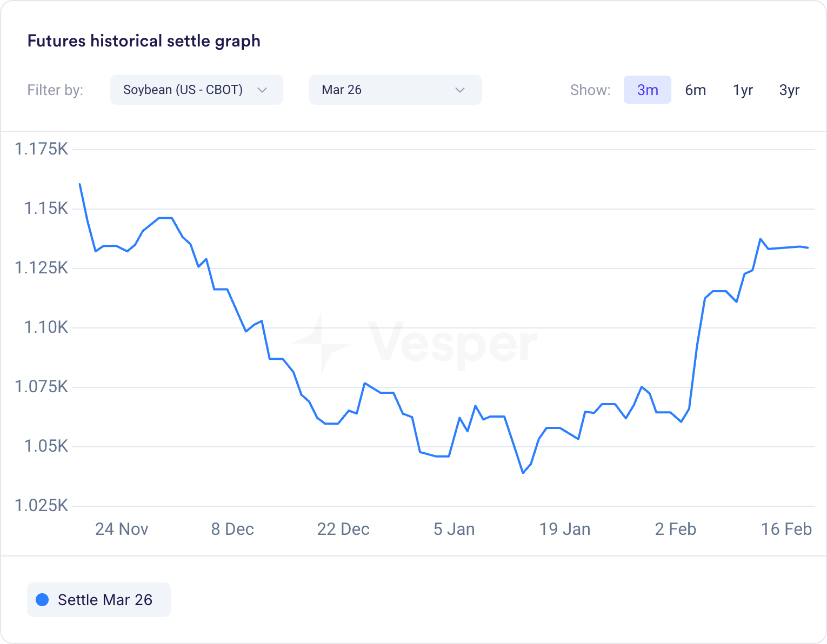The height and width of the screenshot is (644, 827).
Task: Select the 3m time range
Action: tap(647, 90)
